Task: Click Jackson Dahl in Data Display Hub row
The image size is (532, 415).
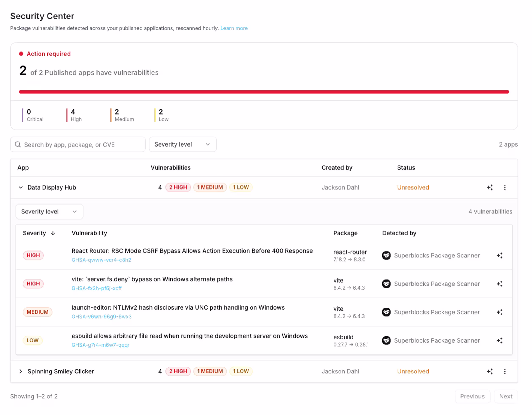Action: point(340,187)
